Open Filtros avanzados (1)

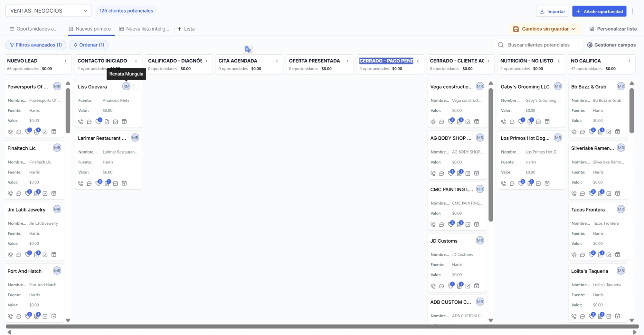pos(36,45)
